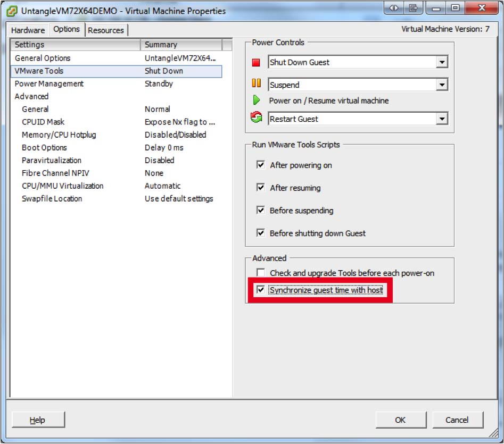This screenshot has width=504, height=444.
Task: Toggle the Before suspending checkbox
Action: (x=260, y=210)
